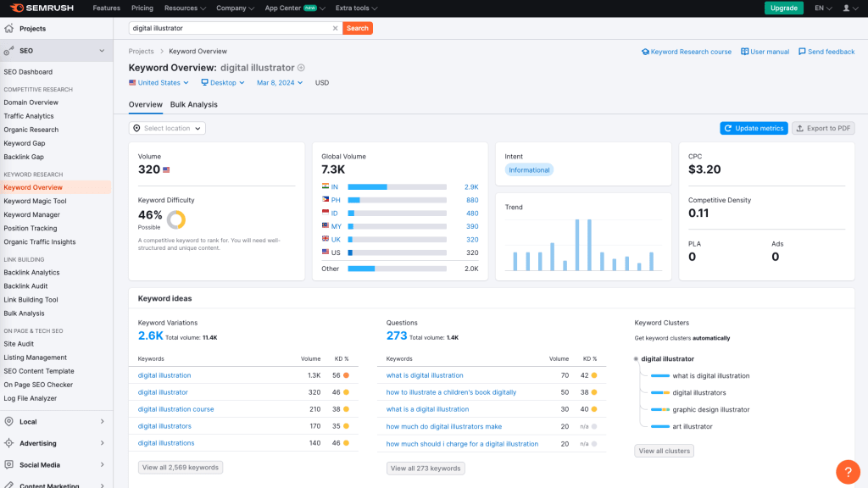Click the User manual book icon
Screen dimensions: 868x488
point(744,52)
